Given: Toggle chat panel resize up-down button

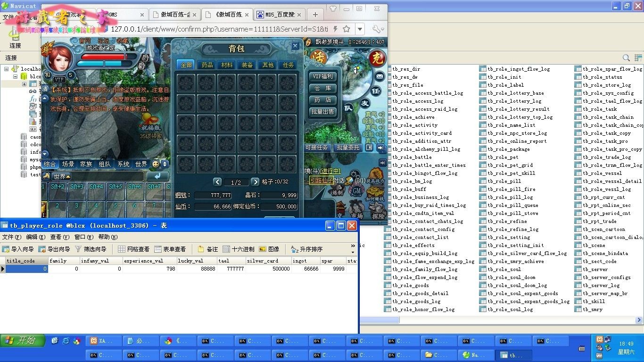Looking at the screenshot, I should click(x=165, y=164).
